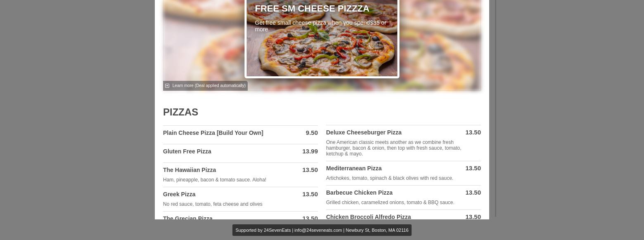Open the Free SM Cheese Pizzza deal heading
644x240 pixels.
[x=312, y=9]
